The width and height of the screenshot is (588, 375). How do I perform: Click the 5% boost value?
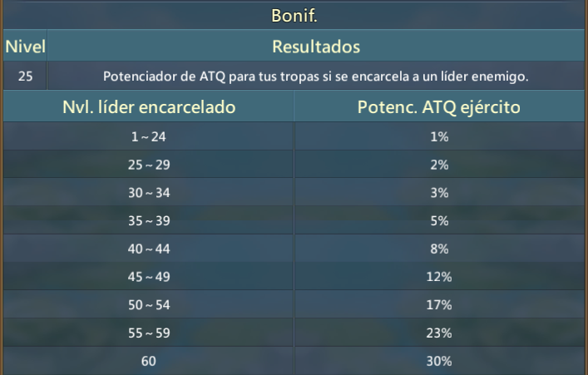[439, 220]
